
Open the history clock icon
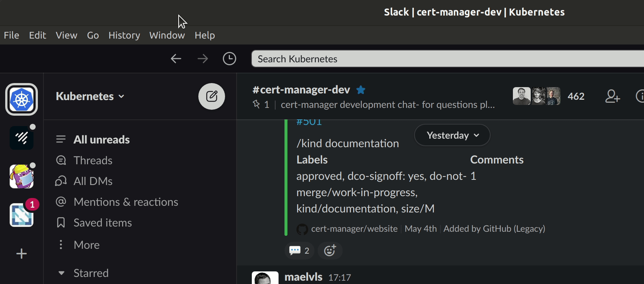click(229, 59)
